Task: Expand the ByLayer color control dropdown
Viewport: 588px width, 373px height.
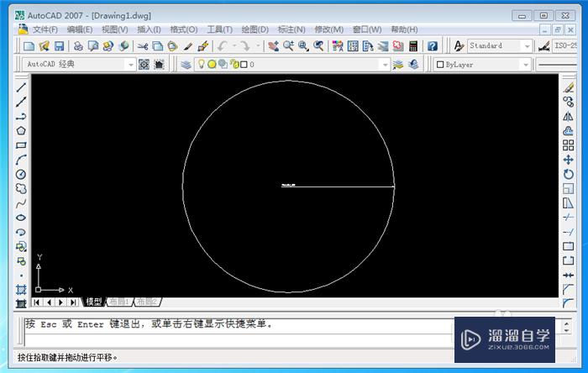Action: [x=526, y=65]
